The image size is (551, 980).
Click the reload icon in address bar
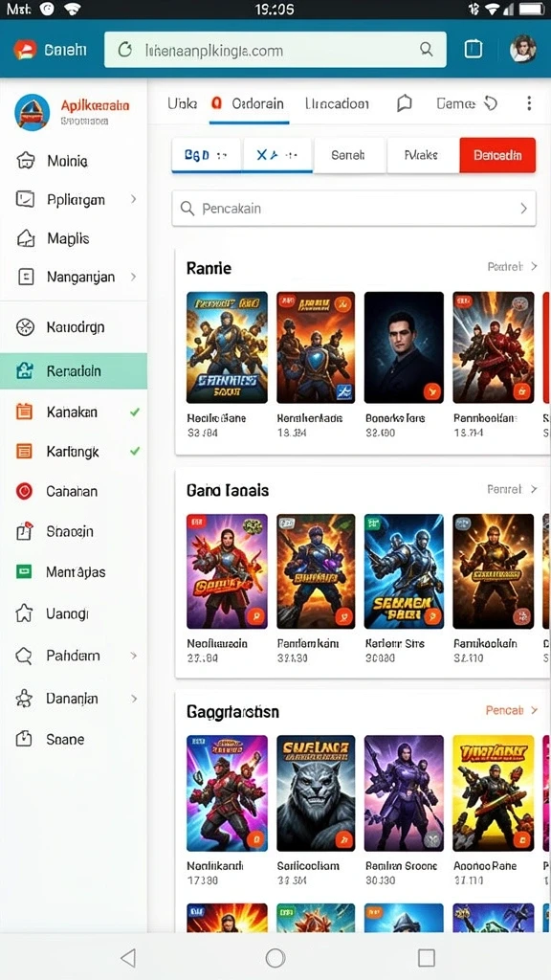coord(125,50)
